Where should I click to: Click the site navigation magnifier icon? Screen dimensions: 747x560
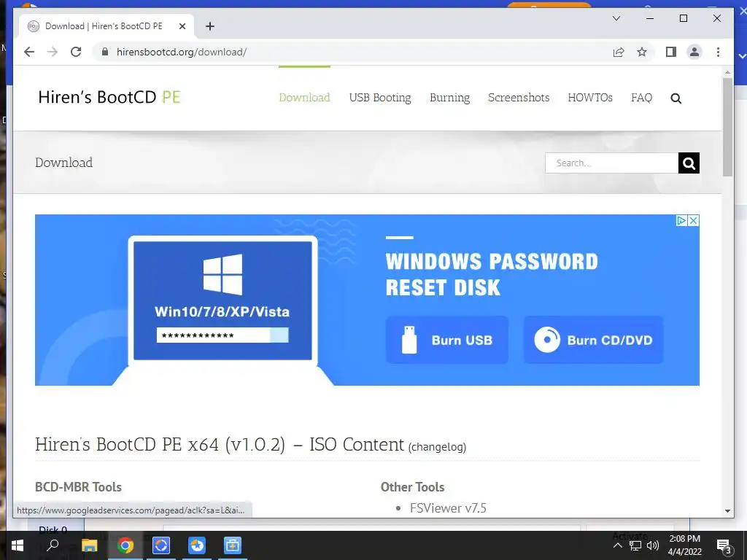[676, 98]
